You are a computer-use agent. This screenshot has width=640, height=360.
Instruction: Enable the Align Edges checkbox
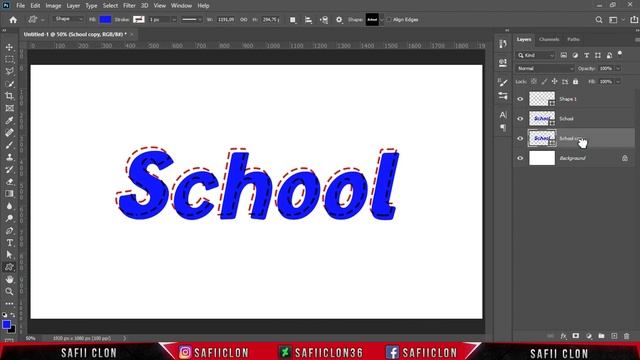(389, 19)
